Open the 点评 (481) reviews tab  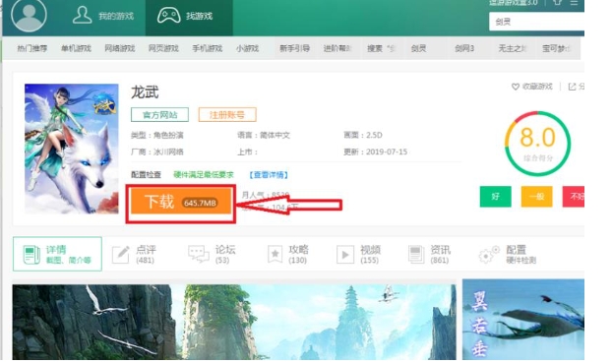point(134,254)
